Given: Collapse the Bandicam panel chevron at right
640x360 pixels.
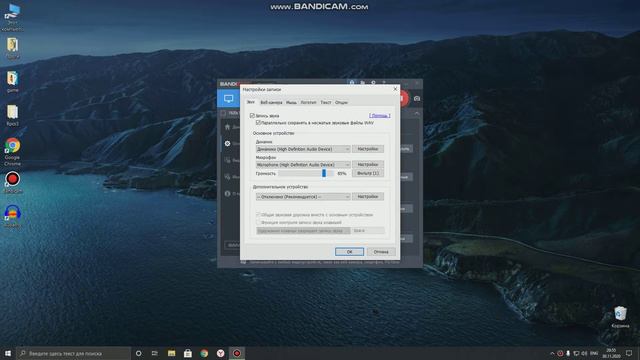Looking at the screenshot, I should [417, 113].
